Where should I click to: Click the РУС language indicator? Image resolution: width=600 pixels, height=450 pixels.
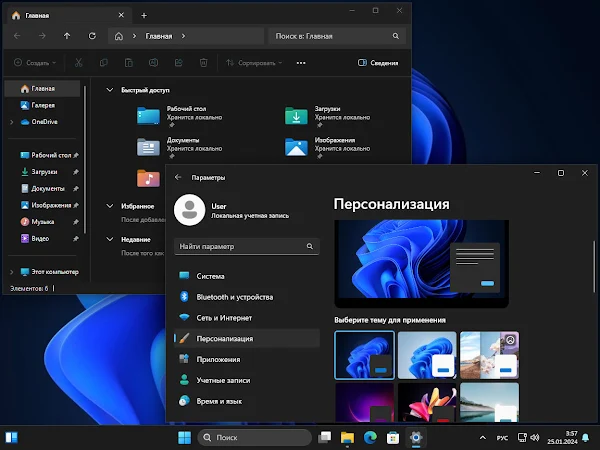click(x=502, y=438)
